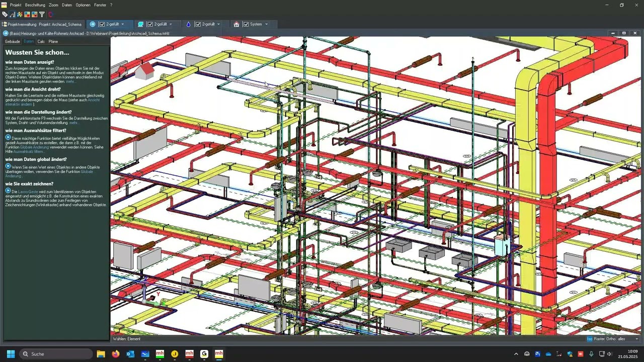Click the 'Projekt: Archicad_Schema' label
The width and height of the screenshot is (644, 362).
click(x=60, y=24)
